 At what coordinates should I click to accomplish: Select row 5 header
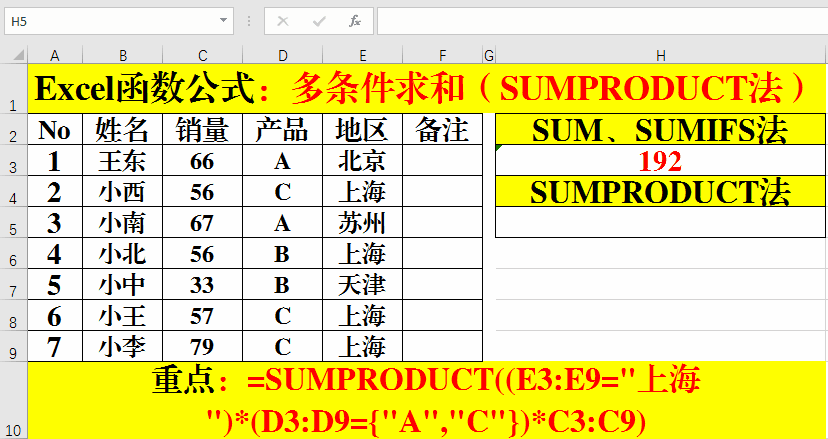point(14,222)
